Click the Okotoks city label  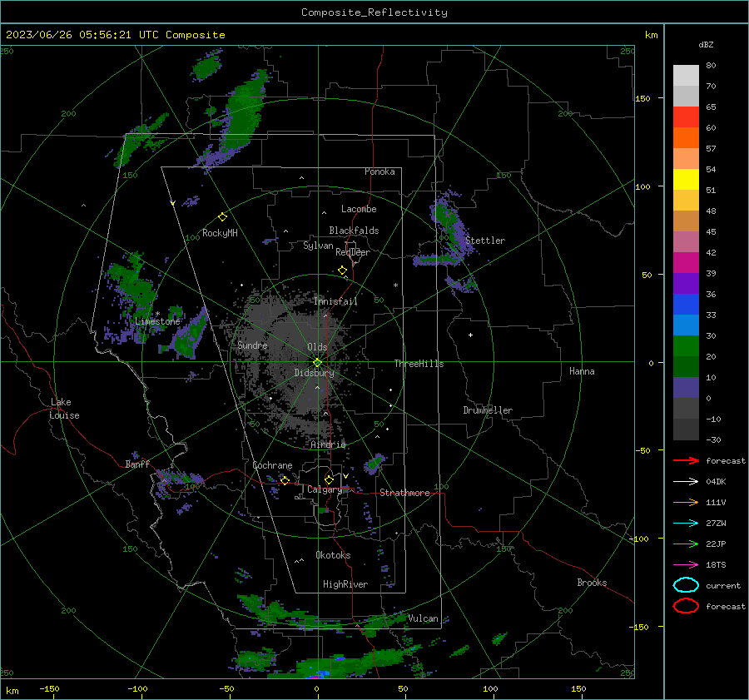[x=333, y=555]
